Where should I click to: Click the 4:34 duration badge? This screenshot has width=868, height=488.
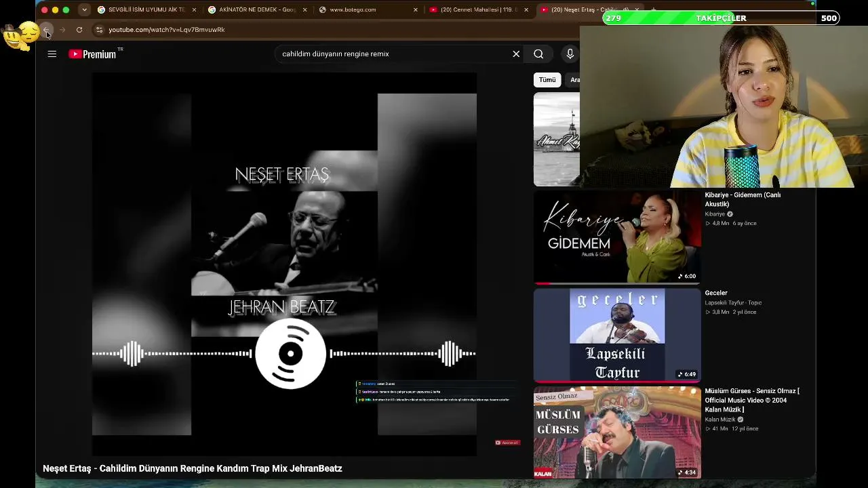[687, 472]
